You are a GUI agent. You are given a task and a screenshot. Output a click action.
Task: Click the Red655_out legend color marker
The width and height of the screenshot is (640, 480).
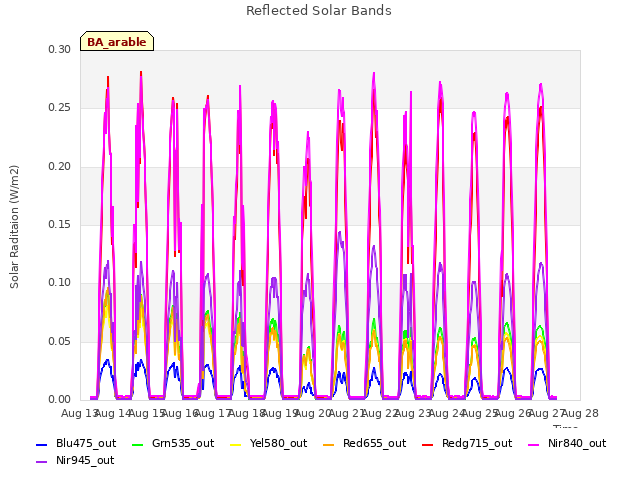[329, 444]
